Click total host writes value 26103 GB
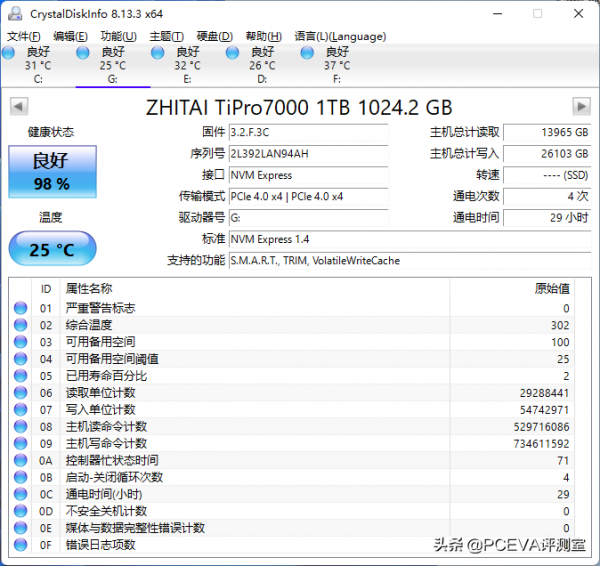600x566 pixels. pyautogui.click(x=547, y=154)
